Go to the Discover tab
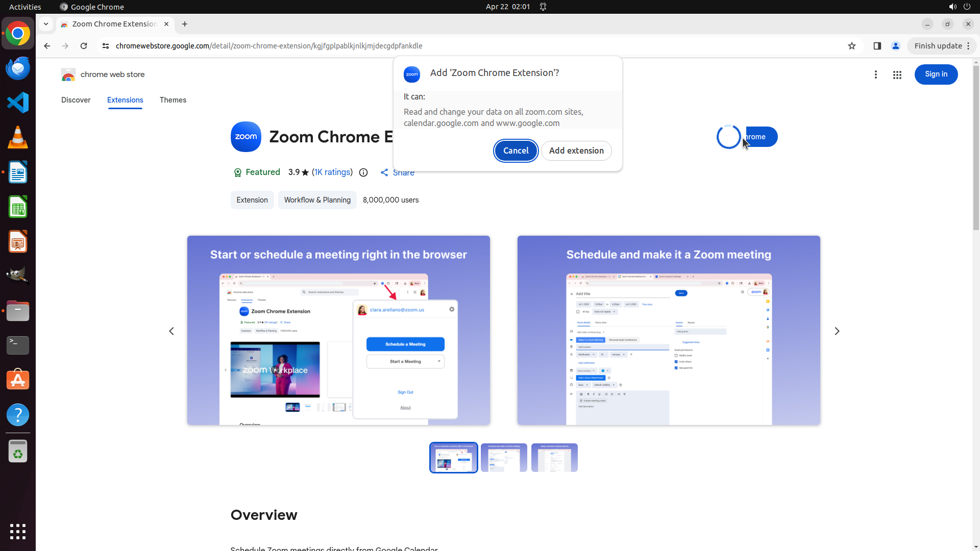 76,100
